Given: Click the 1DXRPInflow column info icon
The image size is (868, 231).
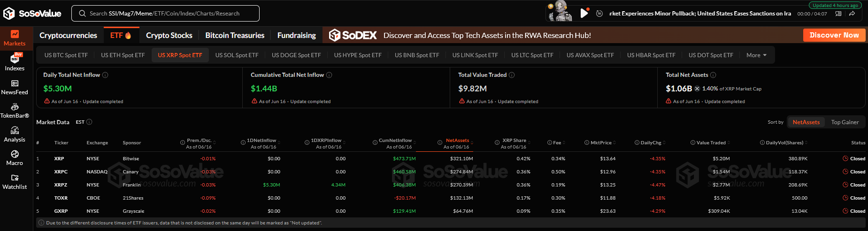Looking at the screenshot, I should coord(307,142).
